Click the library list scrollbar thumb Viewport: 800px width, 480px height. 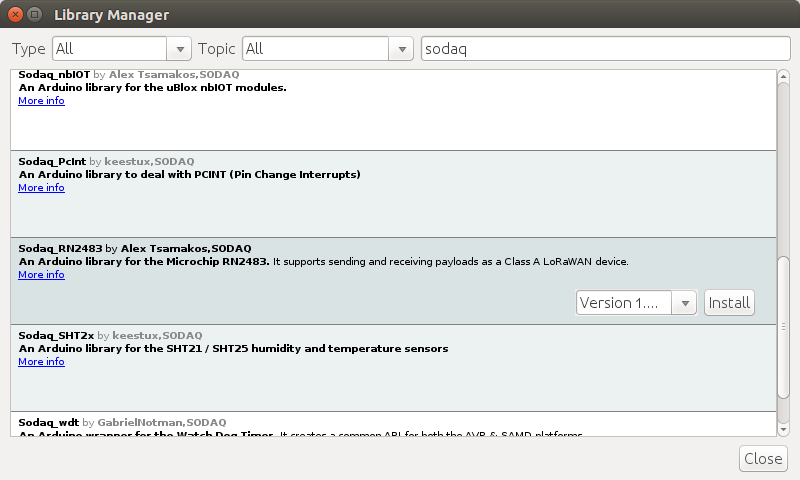click(783, 326)
